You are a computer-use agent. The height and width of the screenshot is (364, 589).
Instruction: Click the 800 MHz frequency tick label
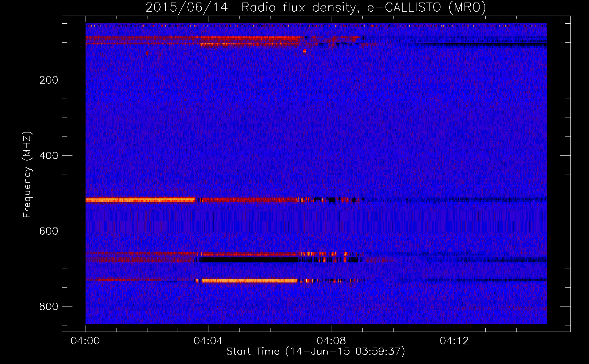49,307
